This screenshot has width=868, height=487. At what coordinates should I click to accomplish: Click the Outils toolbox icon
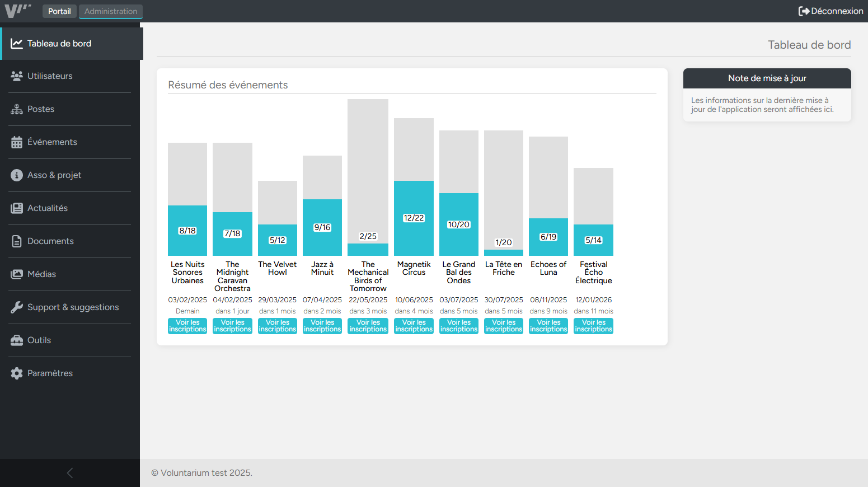(x=17, y=340)
